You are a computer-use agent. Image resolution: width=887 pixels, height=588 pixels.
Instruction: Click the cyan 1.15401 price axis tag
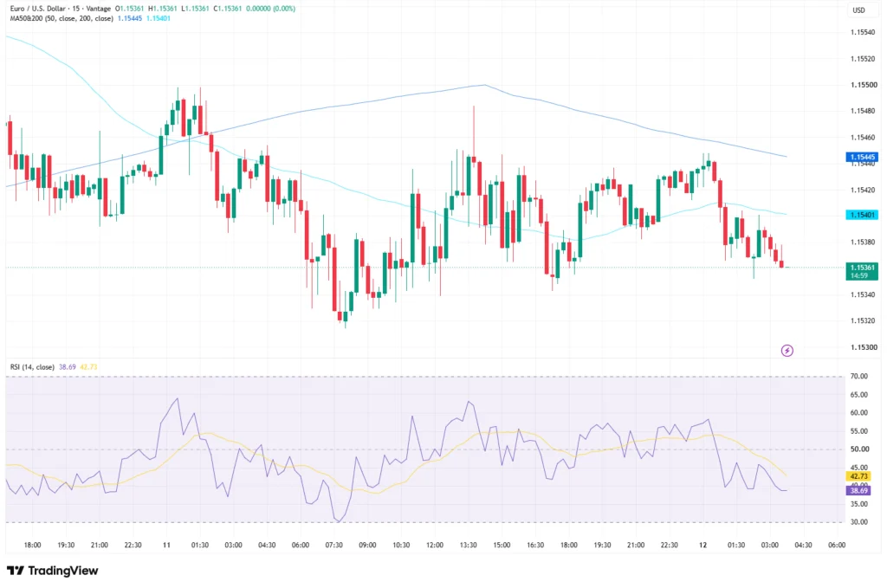[x=862, y=215]
